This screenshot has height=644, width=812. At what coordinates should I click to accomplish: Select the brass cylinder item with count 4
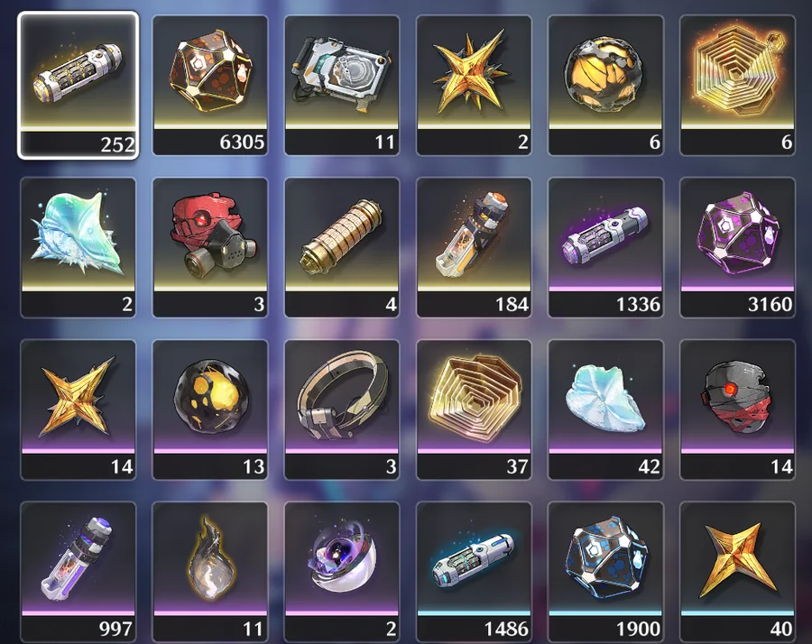coord(342,247)
